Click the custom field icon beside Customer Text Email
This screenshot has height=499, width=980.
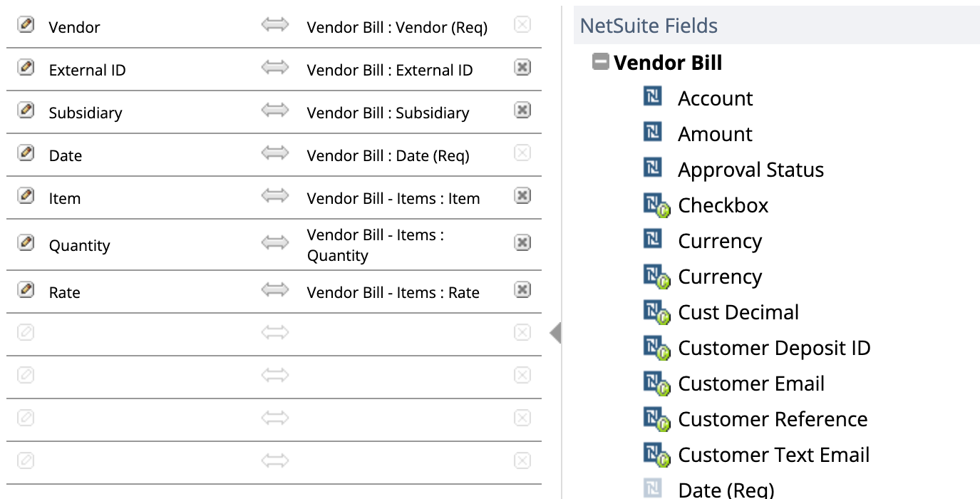[656, 455]
